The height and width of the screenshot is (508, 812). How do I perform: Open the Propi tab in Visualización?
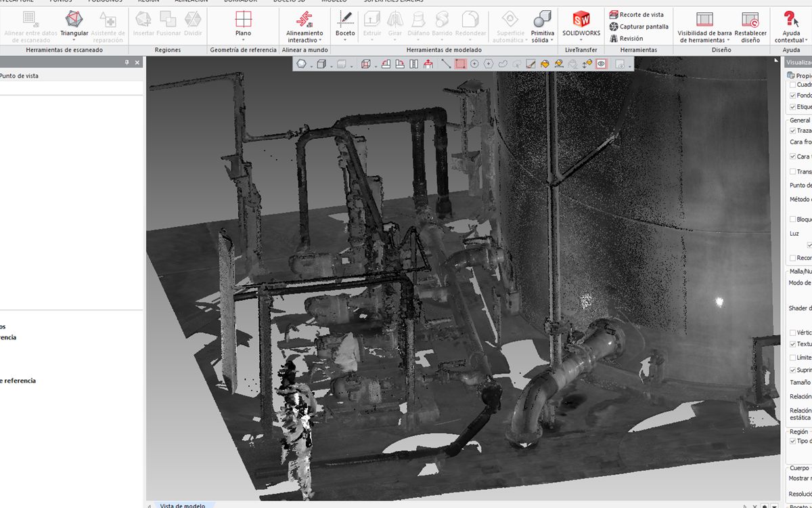coord(799,76)
